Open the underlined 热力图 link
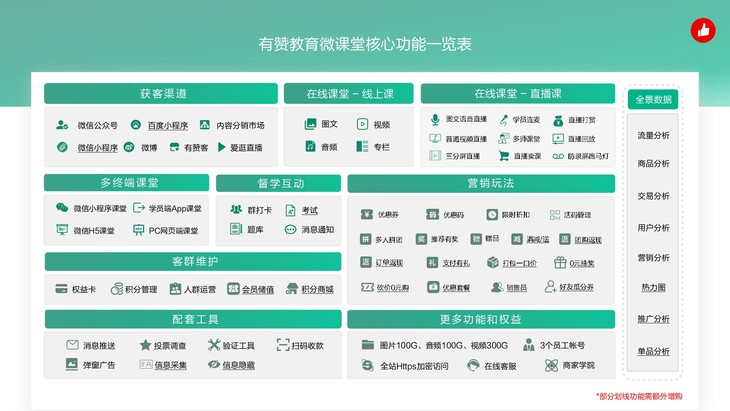The height and width of the screenshot is (411, 730). [x=653, y=288]
